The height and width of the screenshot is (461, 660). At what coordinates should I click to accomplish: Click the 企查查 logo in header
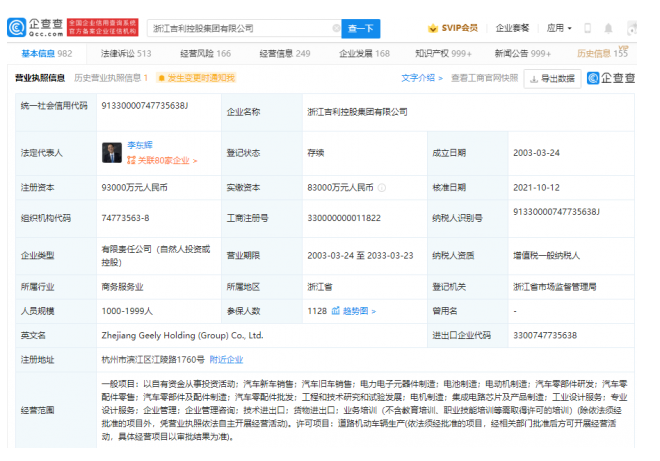[x=38, y=27]
